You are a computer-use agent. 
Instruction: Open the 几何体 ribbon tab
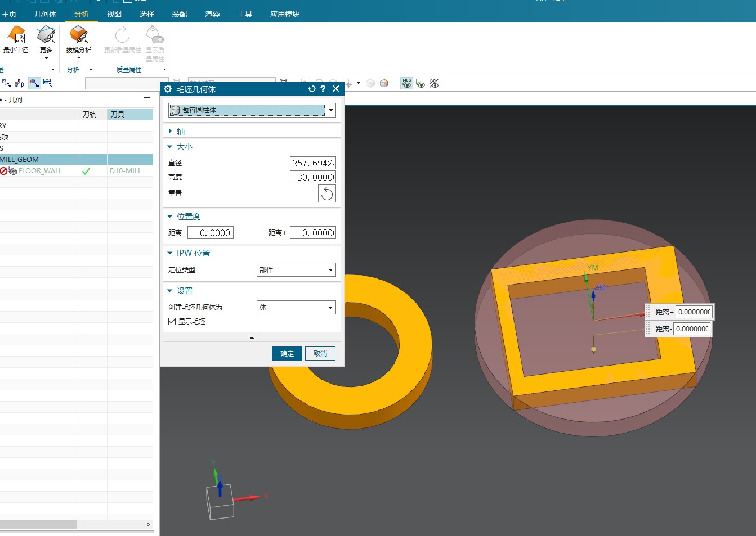(45, 14)
